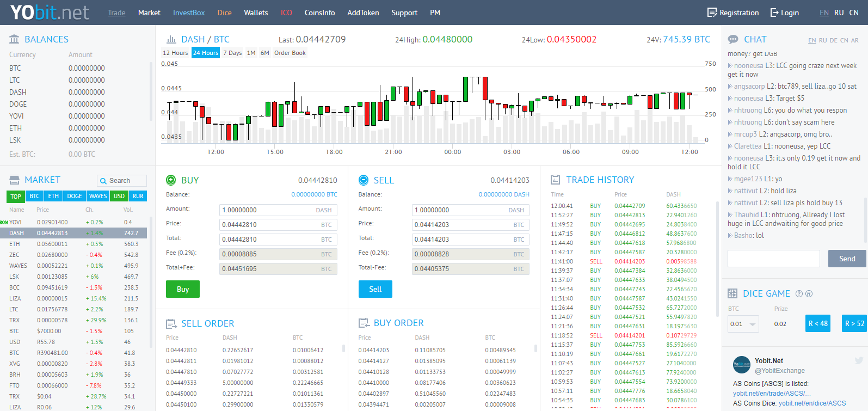Select the DOGE market filter
868x411 pixels.
pyautogui.click(x=75, y=196)
